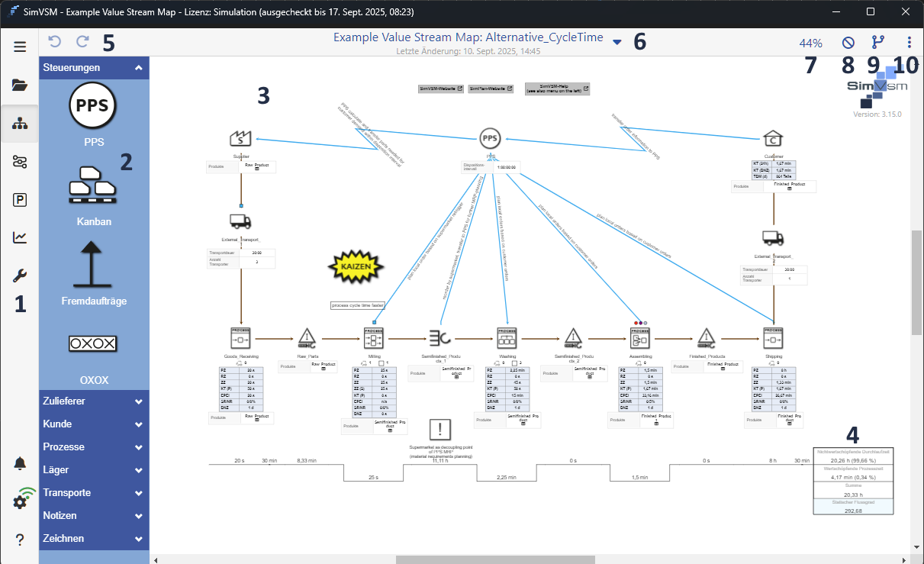Click the SimVSM-Help button
Viewport: 924px width, 564px height.
point(557,89)
